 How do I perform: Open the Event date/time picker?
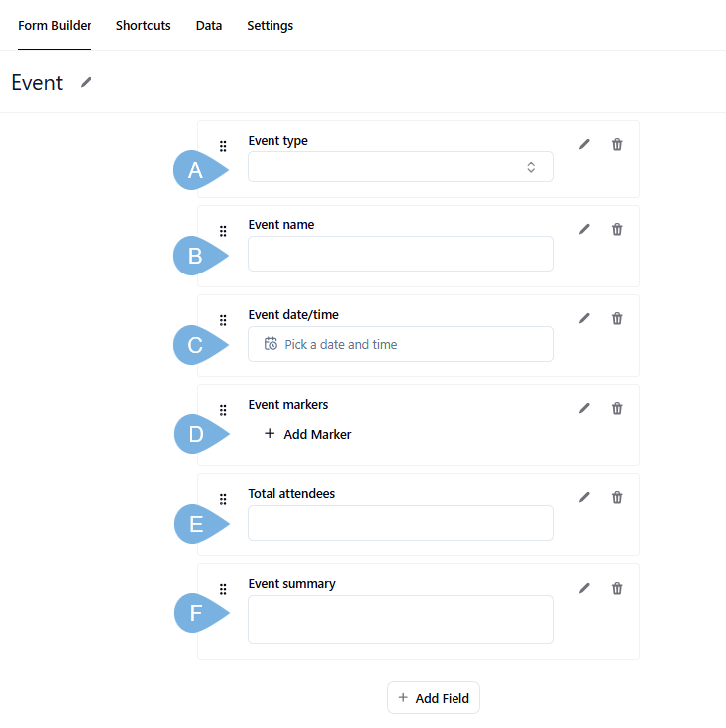point(400,344)
